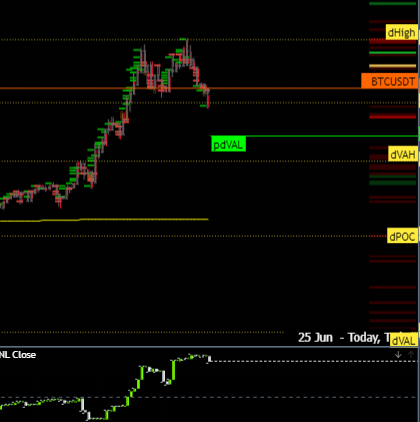Screen dimensions: 420x422
Task: Click the yellow moving average line
Action: click(x=104, y=220)
